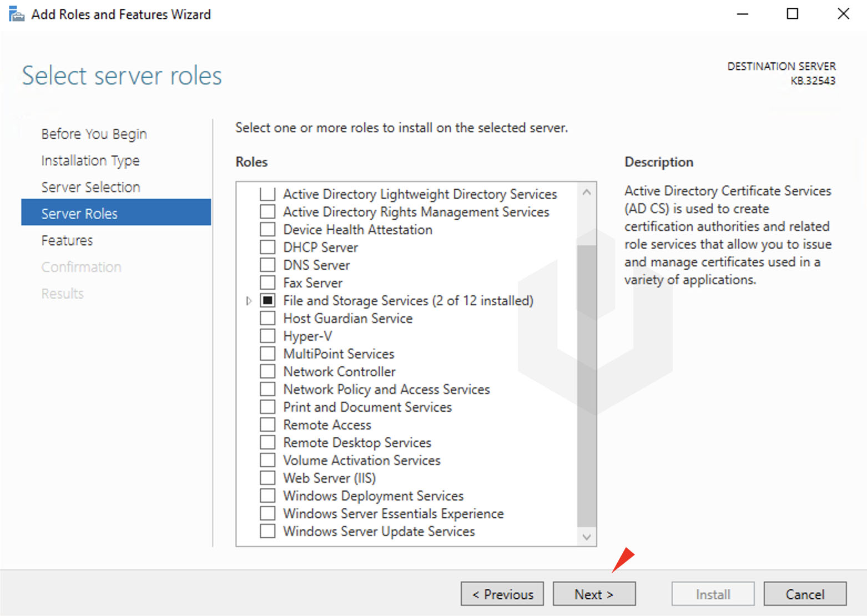Check Device Health Attestation
This screenshot has height=616, width=867.
point(268,229)
